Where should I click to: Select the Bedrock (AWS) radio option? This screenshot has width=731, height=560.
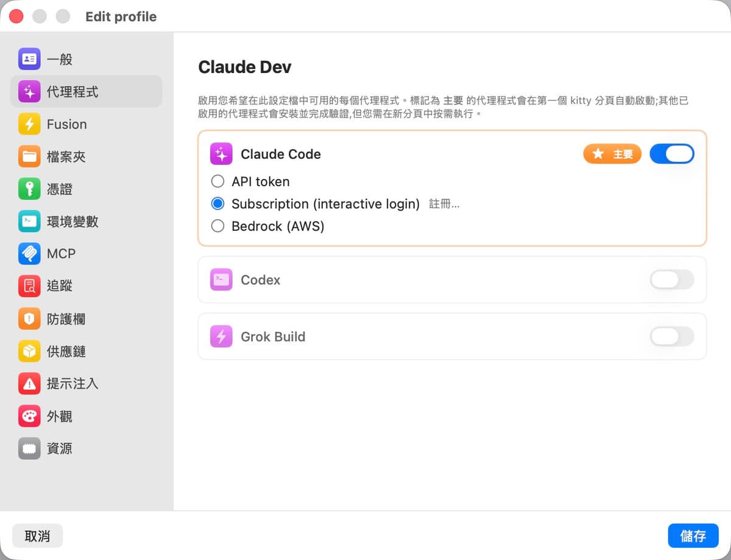pyautogui.click(x=217, y=226)
